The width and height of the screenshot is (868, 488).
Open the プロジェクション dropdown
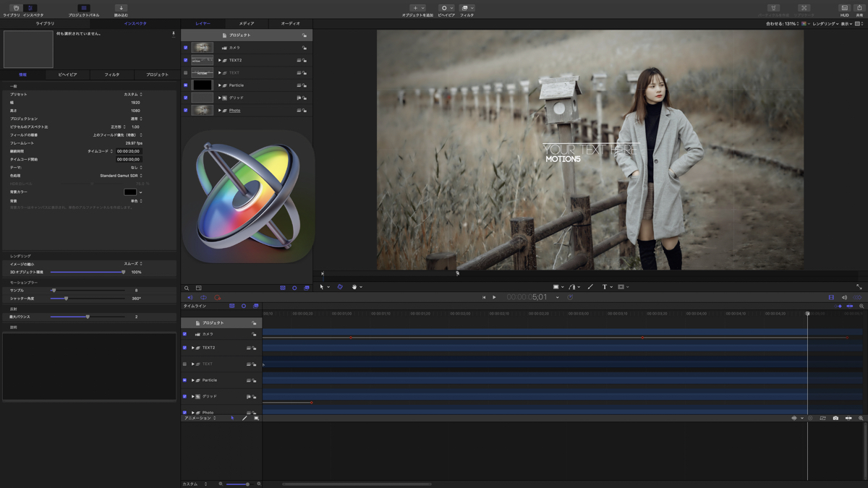[135, 119]
